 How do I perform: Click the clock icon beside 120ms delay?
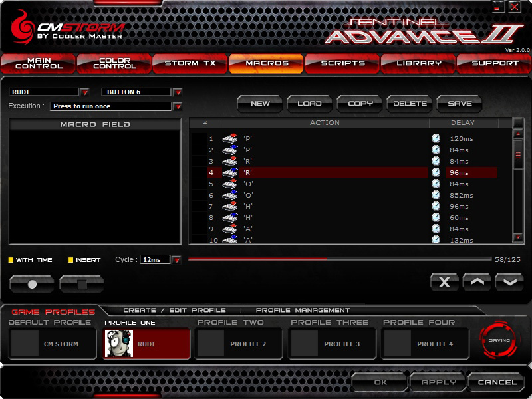pos(436,138)
